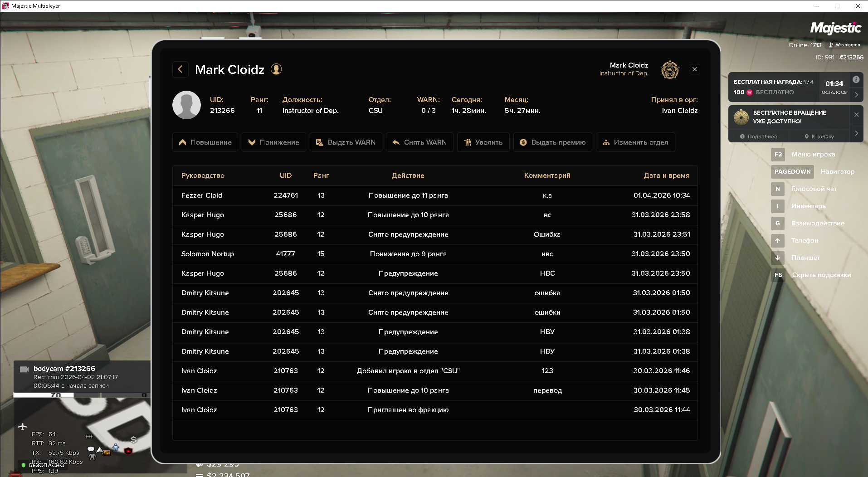Click the Действие column header

pos(408,175)
